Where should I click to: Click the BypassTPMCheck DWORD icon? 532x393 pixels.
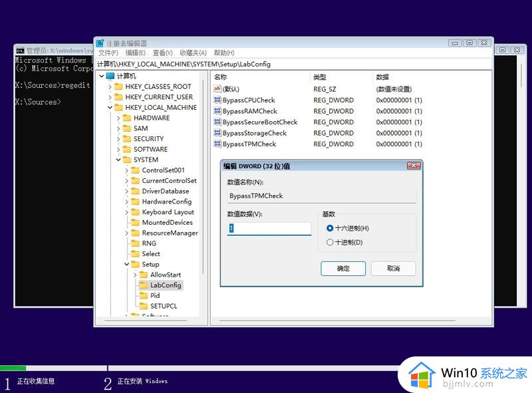(x=217, y=144)
